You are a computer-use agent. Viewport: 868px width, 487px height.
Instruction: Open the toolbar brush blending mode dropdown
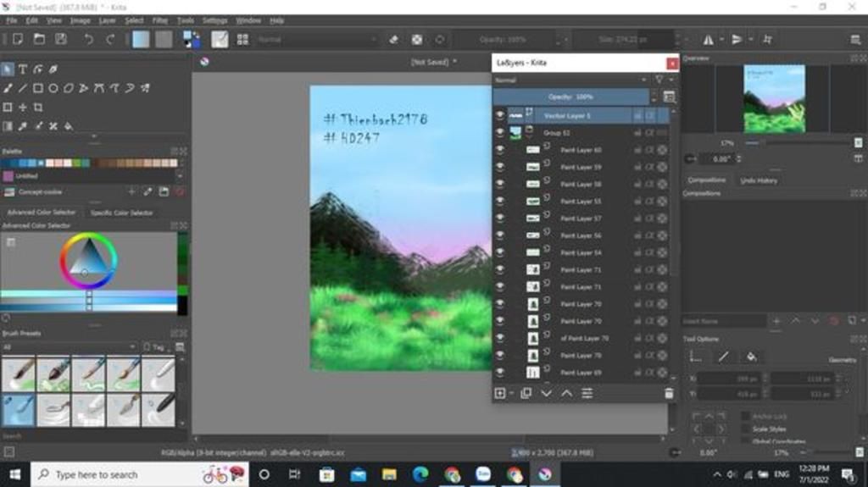(318, 39)
